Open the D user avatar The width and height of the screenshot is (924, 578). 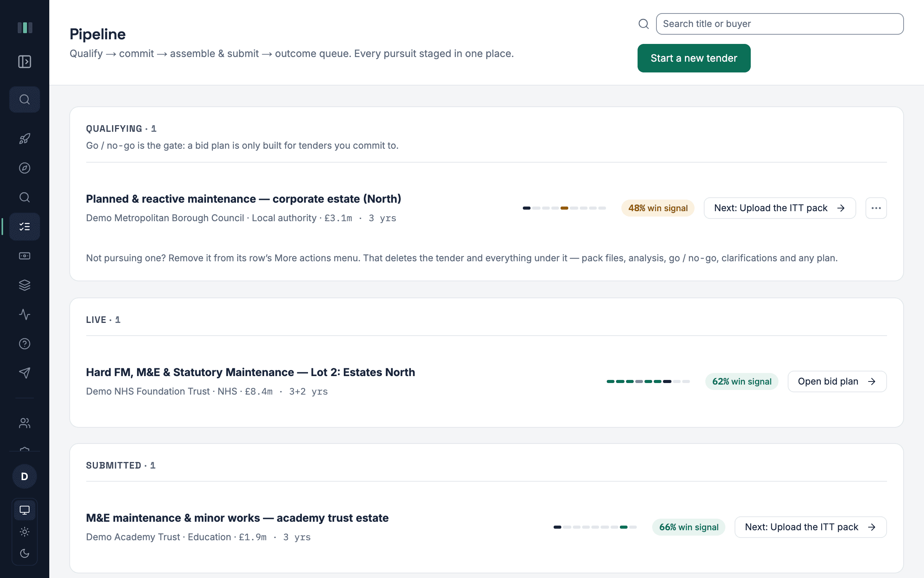pos(25,476)
